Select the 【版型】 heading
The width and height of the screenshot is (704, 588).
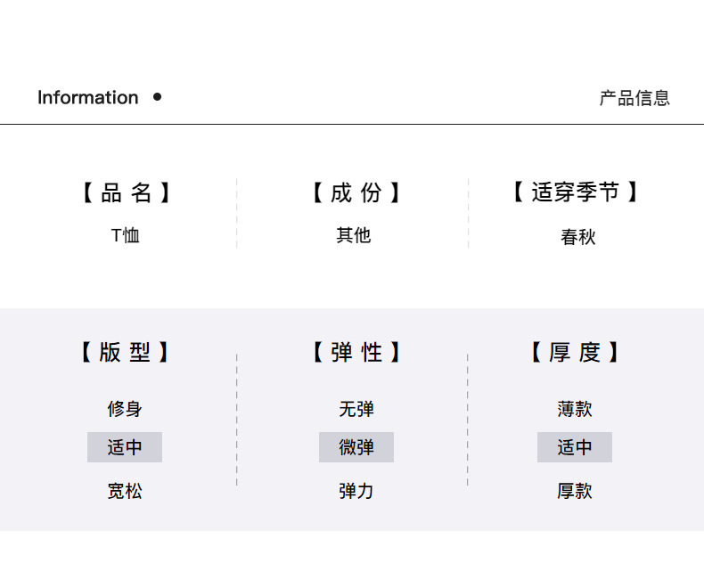coord(125,353)
